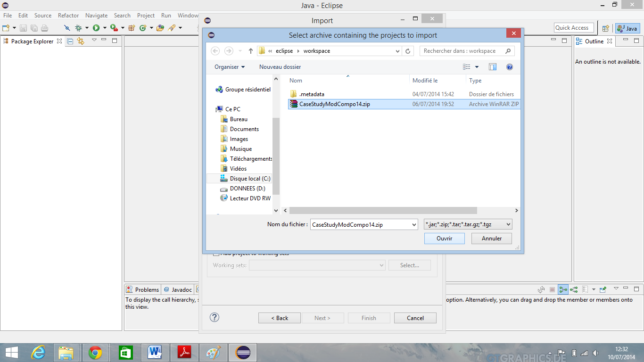Click the Ouvrir button
This screenshot has width=644, height=362.
click(444, 239)
